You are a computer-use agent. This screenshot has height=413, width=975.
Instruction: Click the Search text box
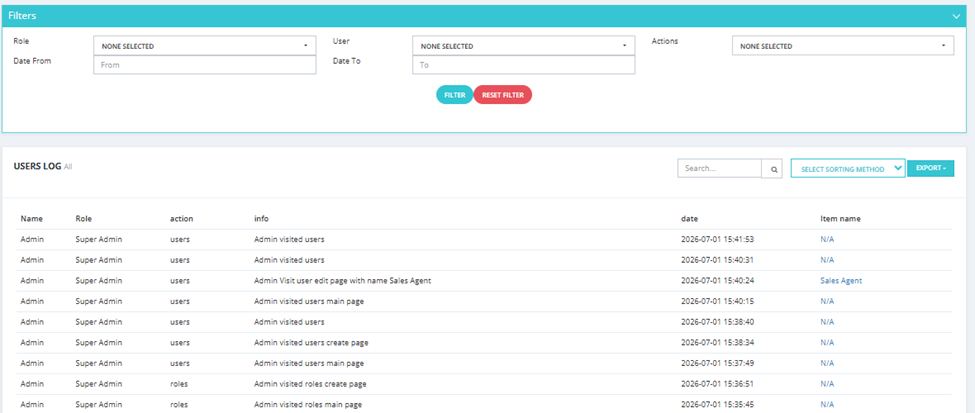click(720, 169)
